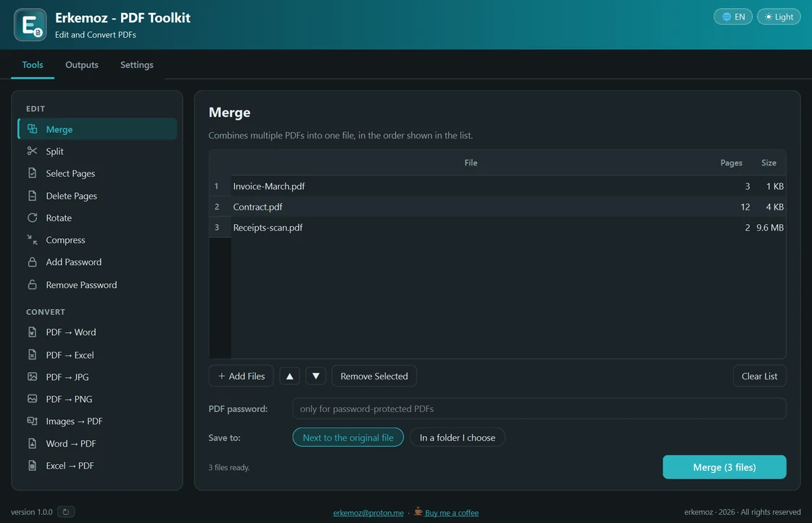The width and height of the screenshot is (812, 523).
Task: Open the Outputs tab
Action: click(82, 65)
